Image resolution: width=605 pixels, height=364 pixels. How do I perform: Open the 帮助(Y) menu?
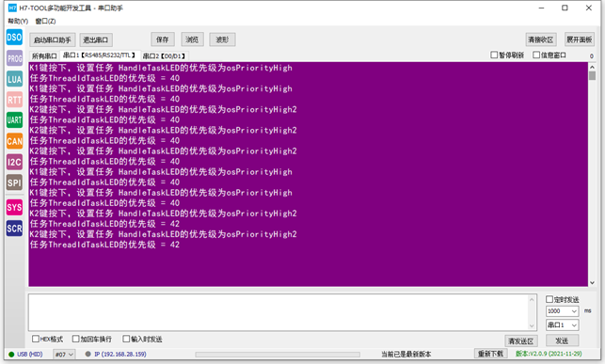point(18,21)
